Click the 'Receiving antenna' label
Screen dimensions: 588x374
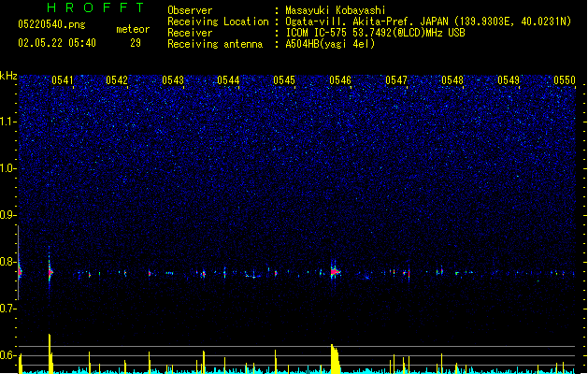[x=215, y=44]
